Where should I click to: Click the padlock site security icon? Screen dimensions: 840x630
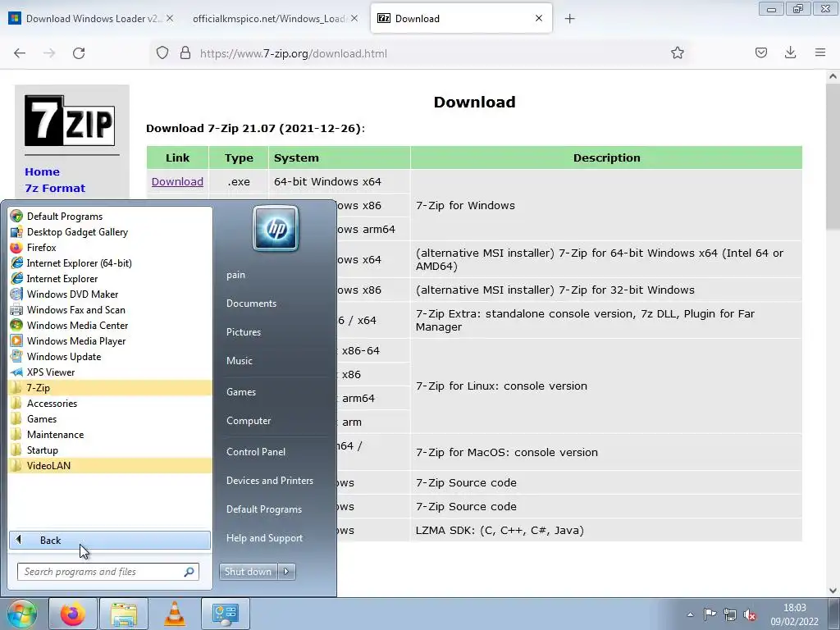click(185, 53)
